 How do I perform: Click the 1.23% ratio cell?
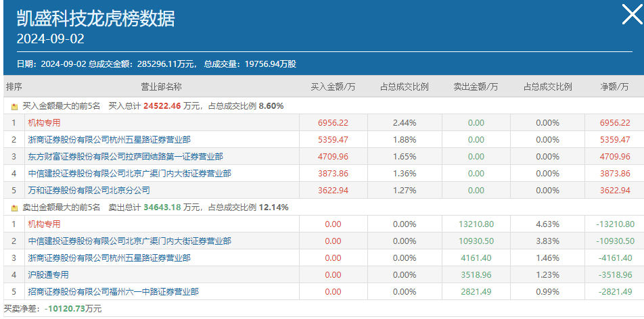coord(547,274)
